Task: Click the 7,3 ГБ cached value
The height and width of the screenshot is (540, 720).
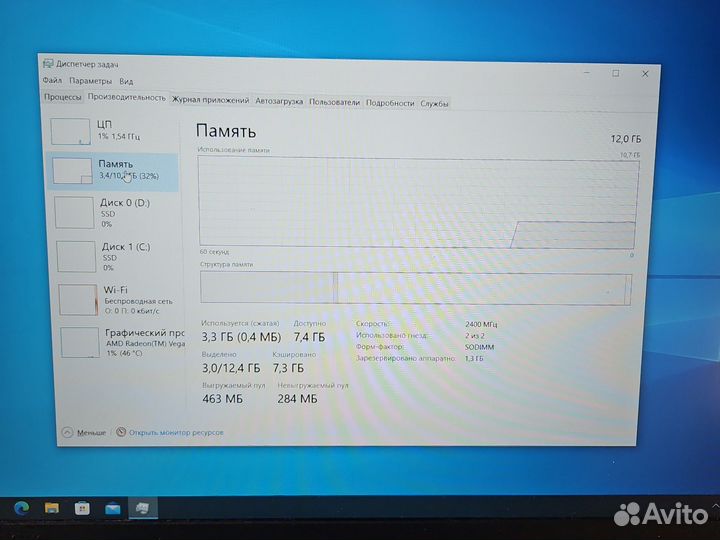Action: click(x=288, y=368)
